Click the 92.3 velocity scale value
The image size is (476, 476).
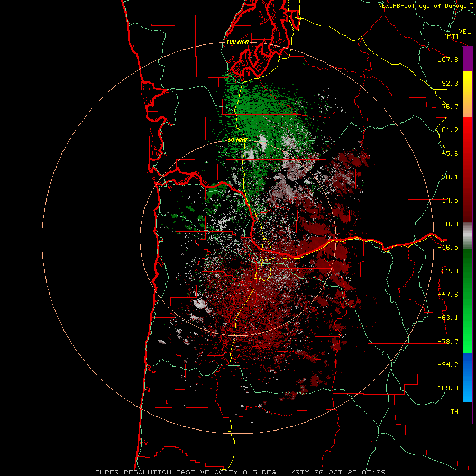pos(450,83)
